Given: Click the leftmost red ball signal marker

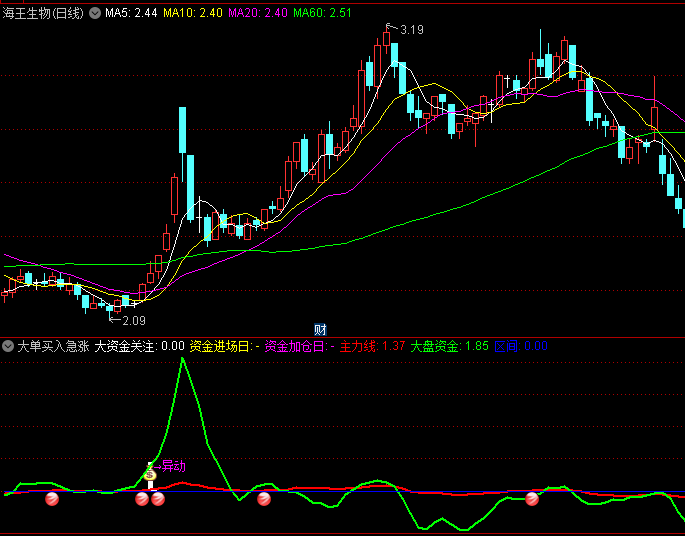Looking at the screenshot, I should coord(51,498).
